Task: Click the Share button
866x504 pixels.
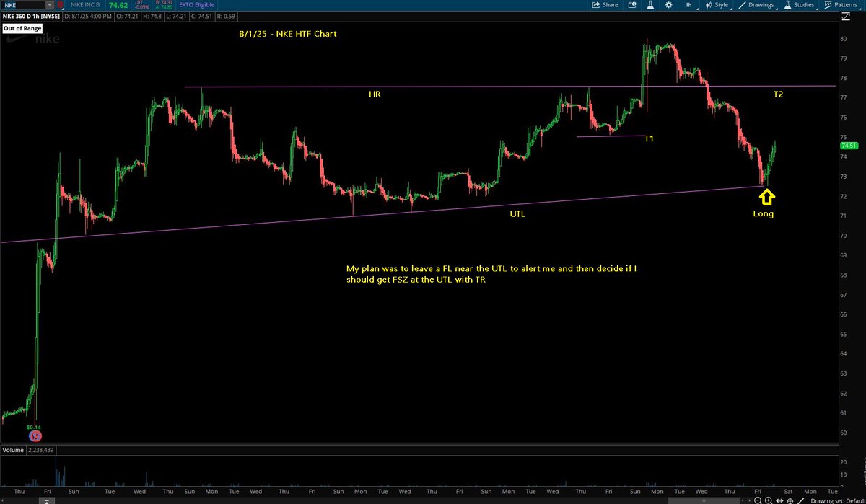Action: tap(605, 5)
